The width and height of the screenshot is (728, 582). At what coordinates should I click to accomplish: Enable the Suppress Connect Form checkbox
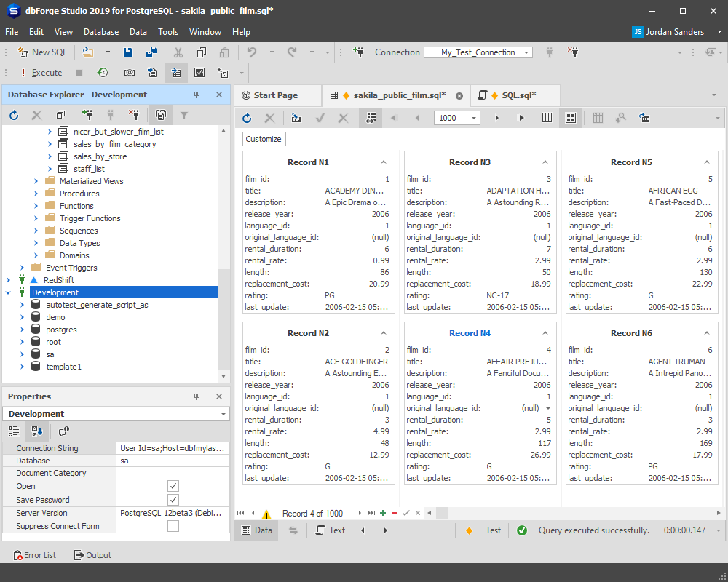coord(173,526)
